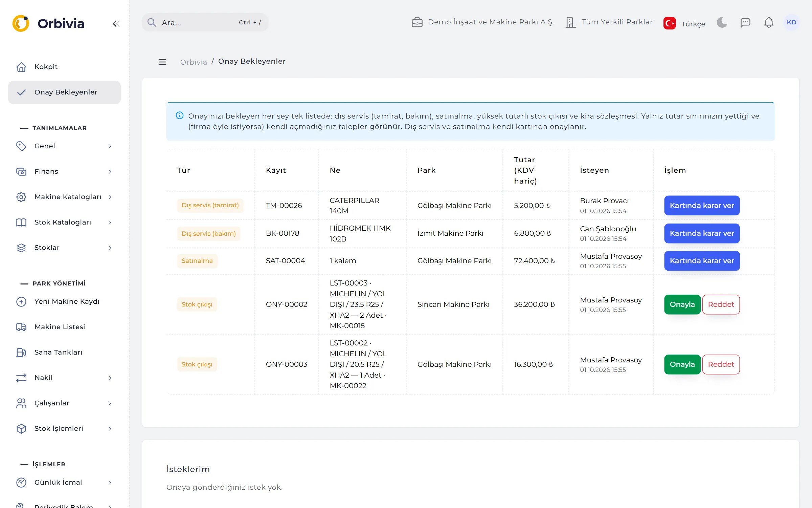Click Kartında karar ver for SAT-00004
The image size is (812, 508).
pos(702,261)
